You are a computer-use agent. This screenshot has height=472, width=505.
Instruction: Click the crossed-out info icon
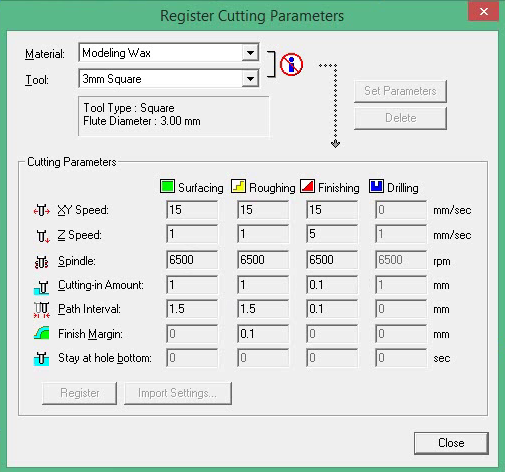[291, 64]
